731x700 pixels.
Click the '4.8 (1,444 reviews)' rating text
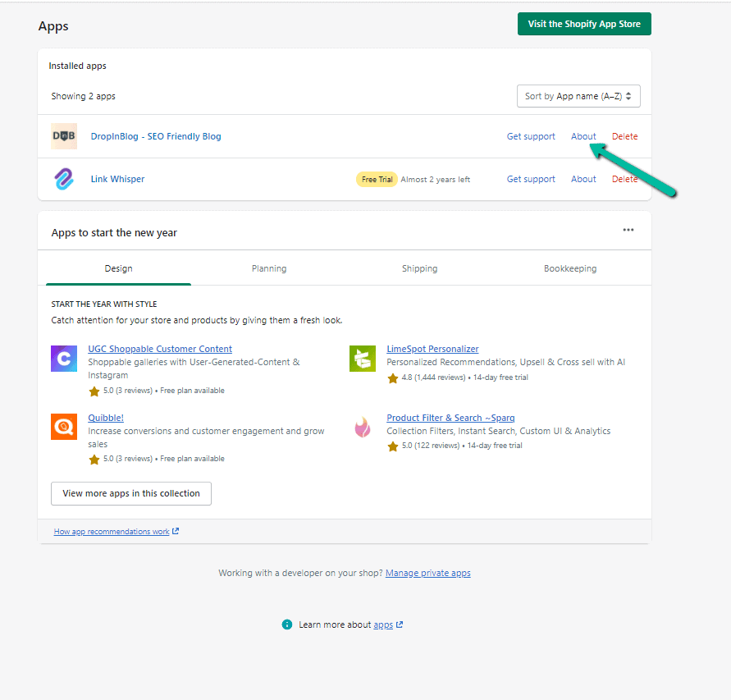click(x=433, y=377)
